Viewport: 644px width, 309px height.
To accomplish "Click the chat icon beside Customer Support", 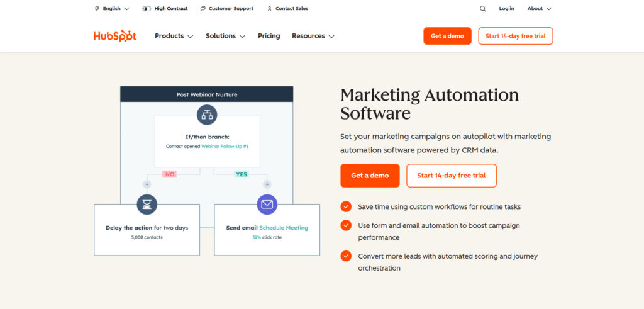I will [x=203, y=9].
